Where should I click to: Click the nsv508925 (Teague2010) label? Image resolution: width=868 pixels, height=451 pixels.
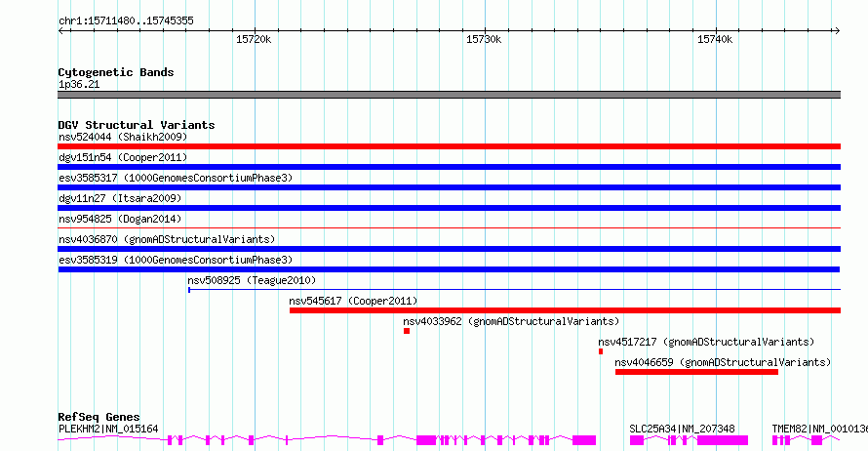click(252, 280)
